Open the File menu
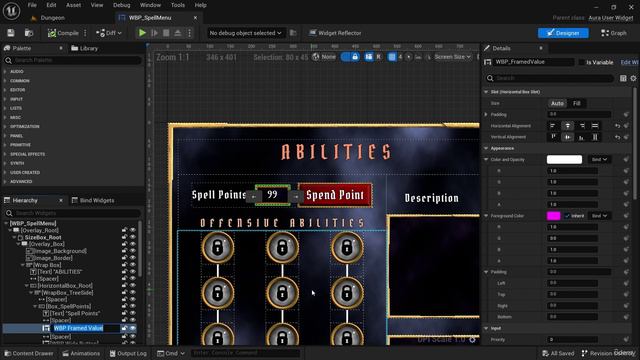Screen dimensions: 640x360 (x=32, y=5)
